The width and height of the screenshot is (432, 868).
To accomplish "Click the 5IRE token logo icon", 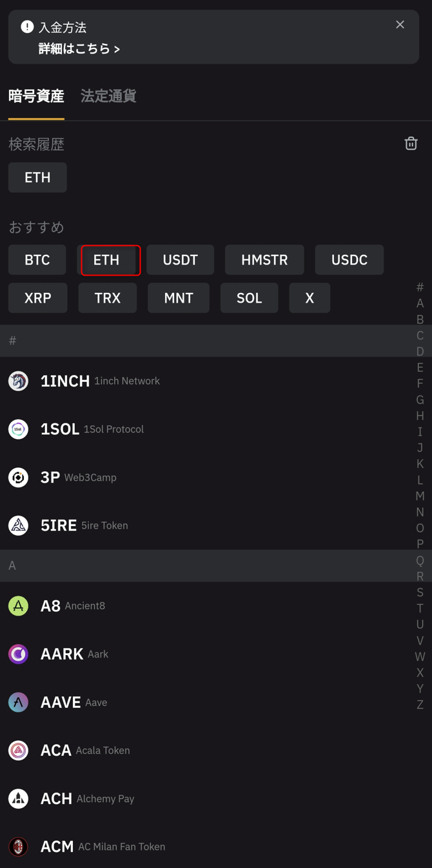I will click(x=18, y=525).
